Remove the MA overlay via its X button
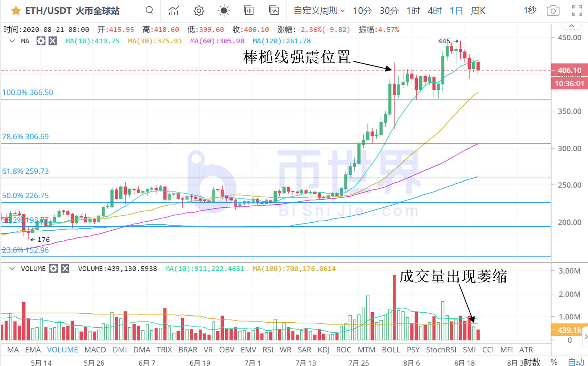This screenshot has width=588, height=366. 53,41
